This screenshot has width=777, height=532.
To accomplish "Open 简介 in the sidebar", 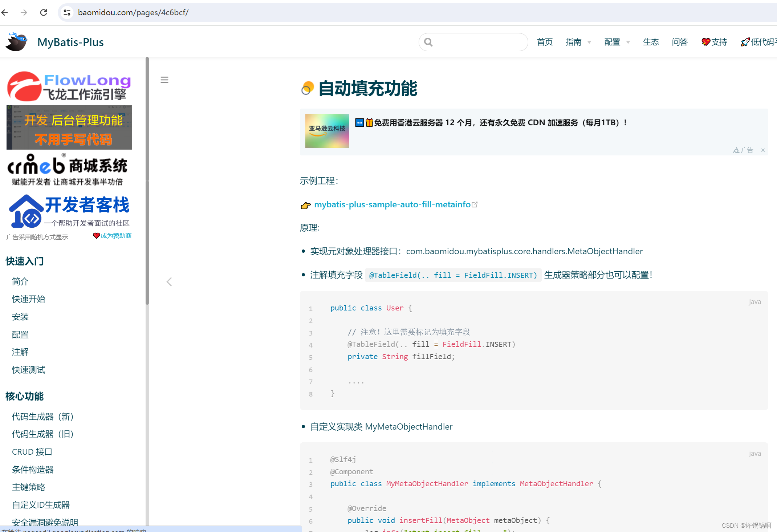I will tap(20, 281).
